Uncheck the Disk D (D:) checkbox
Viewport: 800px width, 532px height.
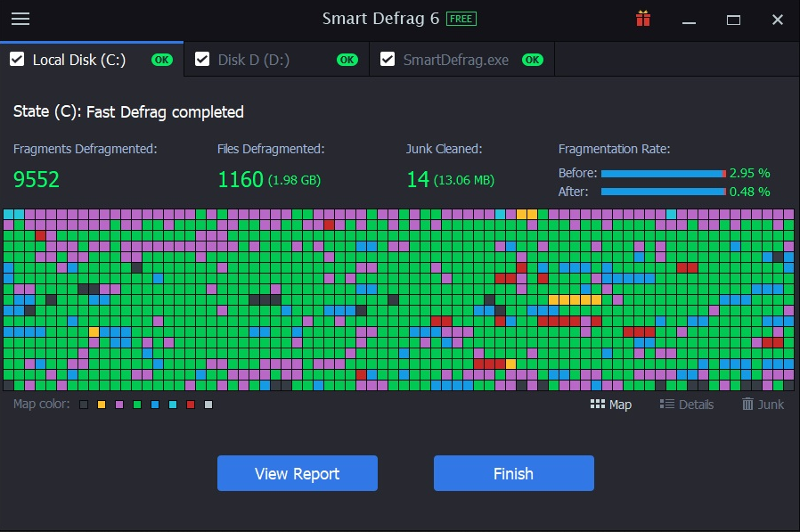pyautogui.click(x=202, y=59)
